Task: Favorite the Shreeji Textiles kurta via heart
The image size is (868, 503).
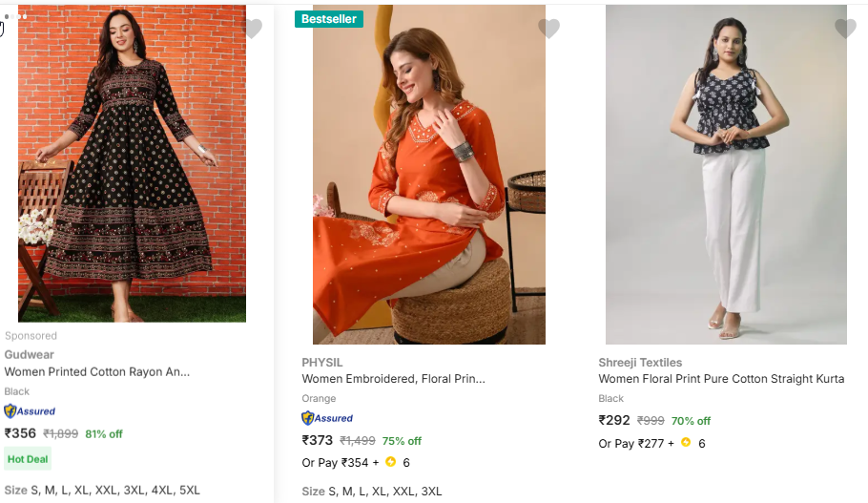Action: pos(845,29)
